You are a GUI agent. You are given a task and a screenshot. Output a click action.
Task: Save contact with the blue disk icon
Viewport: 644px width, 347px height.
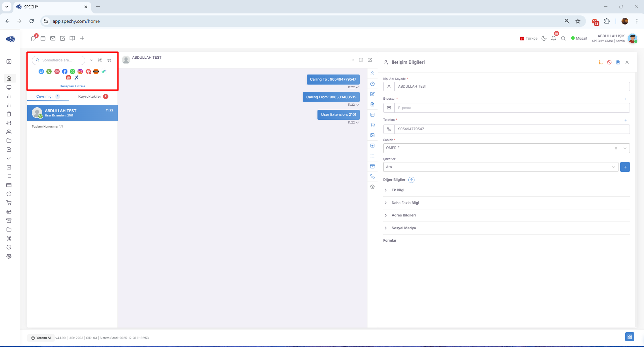pyautogui.click(x=618, y=62)
